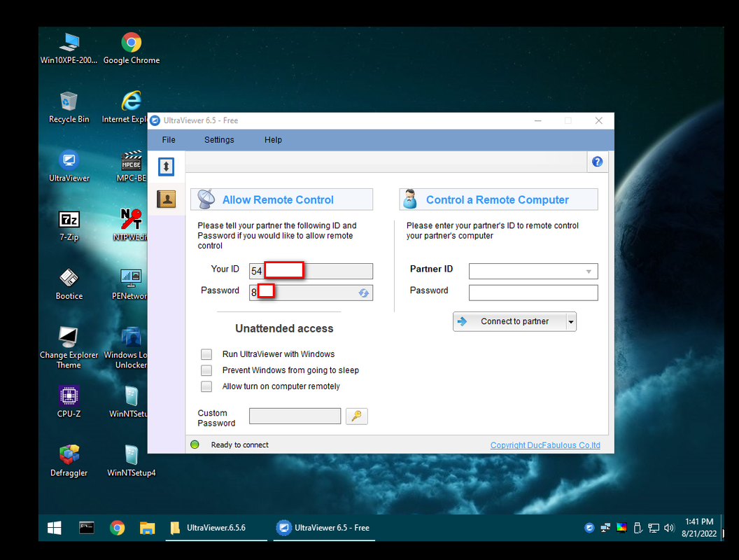739x560 pixels.
Task: Expand the Partner ID dropdown
Action: [589, 271]
